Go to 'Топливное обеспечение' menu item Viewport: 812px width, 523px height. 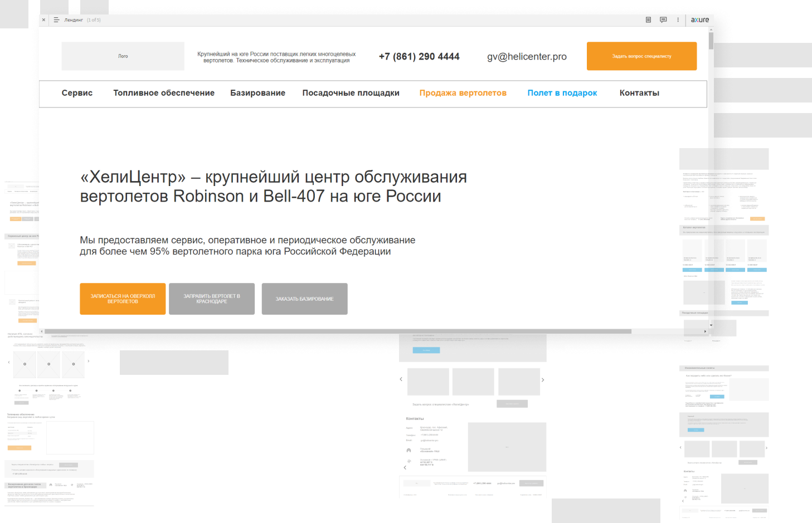[x=164, y=93]
